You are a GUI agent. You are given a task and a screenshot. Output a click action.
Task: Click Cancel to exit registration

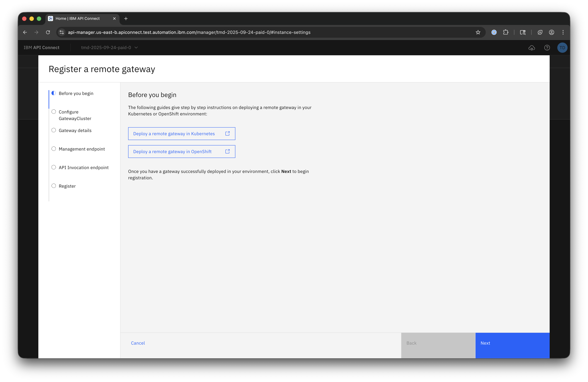pyautogui.click(x=138, y=343)
